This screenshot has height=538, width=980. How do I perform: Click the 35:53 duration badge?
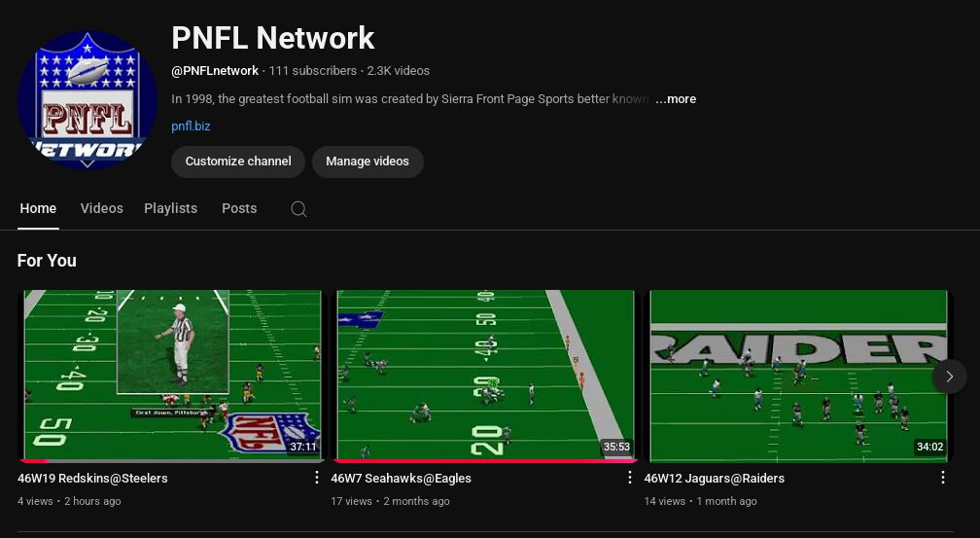click(616, 447)
